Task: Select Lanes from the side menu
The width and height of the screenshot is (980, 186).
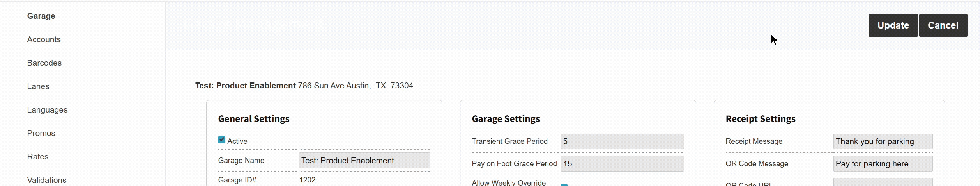Action: tap(38, 86)
